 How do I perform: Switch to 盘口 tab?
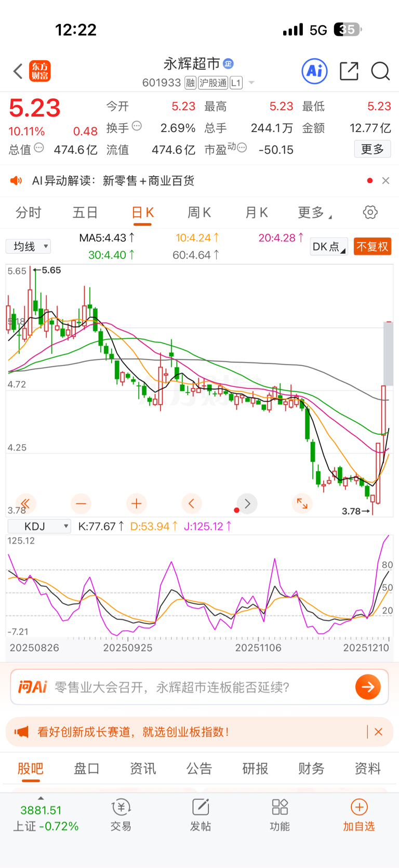click(x=86, y=768)
